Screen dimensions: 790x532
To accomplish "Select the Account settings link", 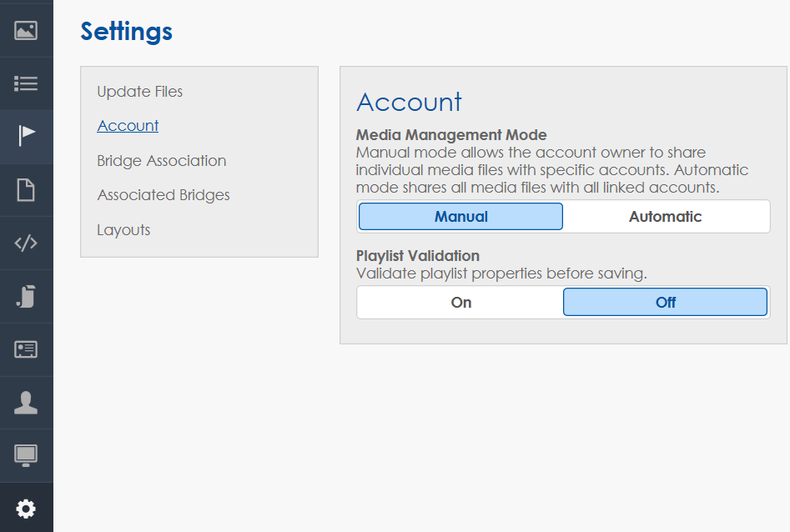I will [128, 126].
